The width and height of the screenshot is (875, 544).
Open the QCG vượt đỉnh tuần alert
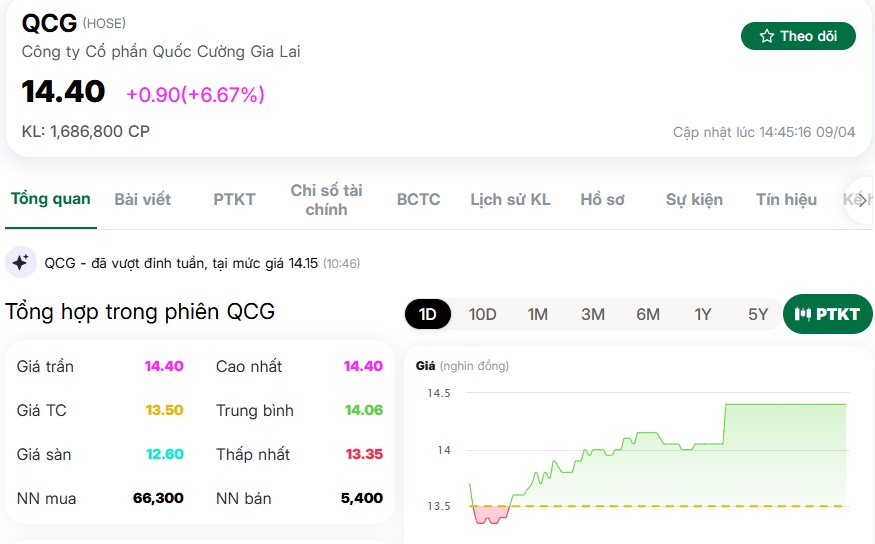click(x=202, y=263)
